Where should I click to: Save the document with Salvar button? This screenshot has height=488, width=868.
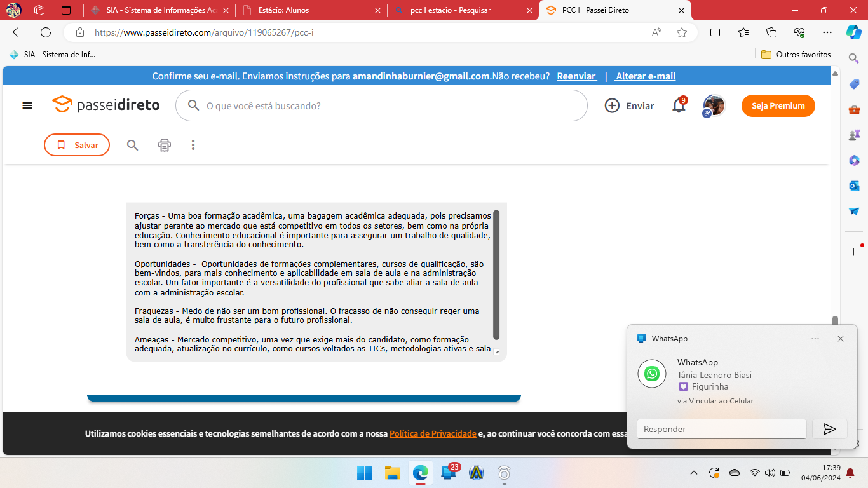pos(77,145)
